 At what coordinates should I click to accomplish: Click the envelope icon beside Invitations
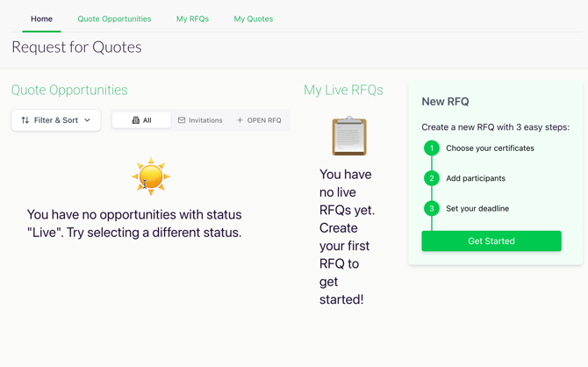coord(182,120)
